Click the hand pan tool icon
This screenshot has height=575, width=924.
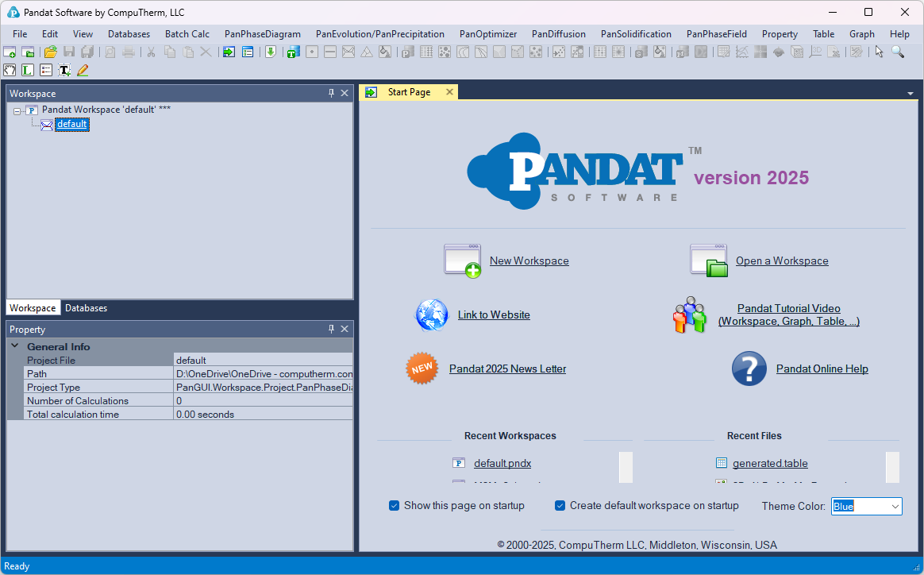point(10,70)
